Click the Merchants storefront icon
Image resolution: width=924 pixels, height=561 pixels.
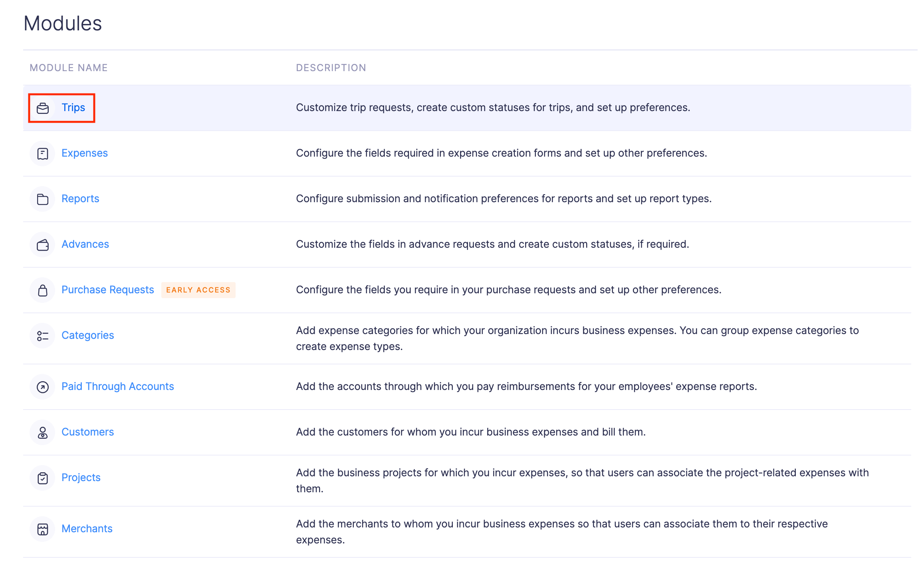click(x=43, y=529)
